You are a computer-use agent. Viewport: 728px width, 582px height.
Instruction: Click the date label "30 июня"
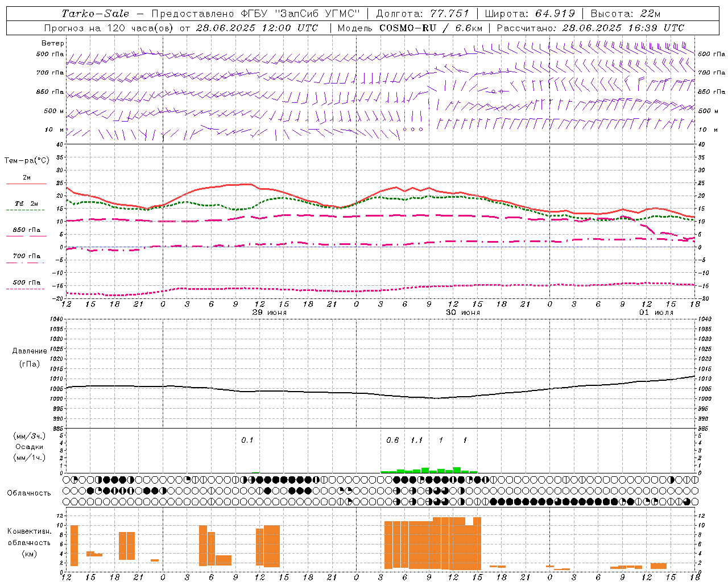[462, 312]
